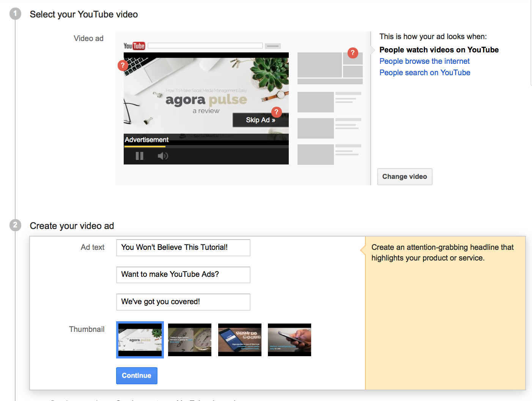Viewport: 532px width, 401px height.
Task: Choose the clock image thumbnail
Action: coord(190,340)
